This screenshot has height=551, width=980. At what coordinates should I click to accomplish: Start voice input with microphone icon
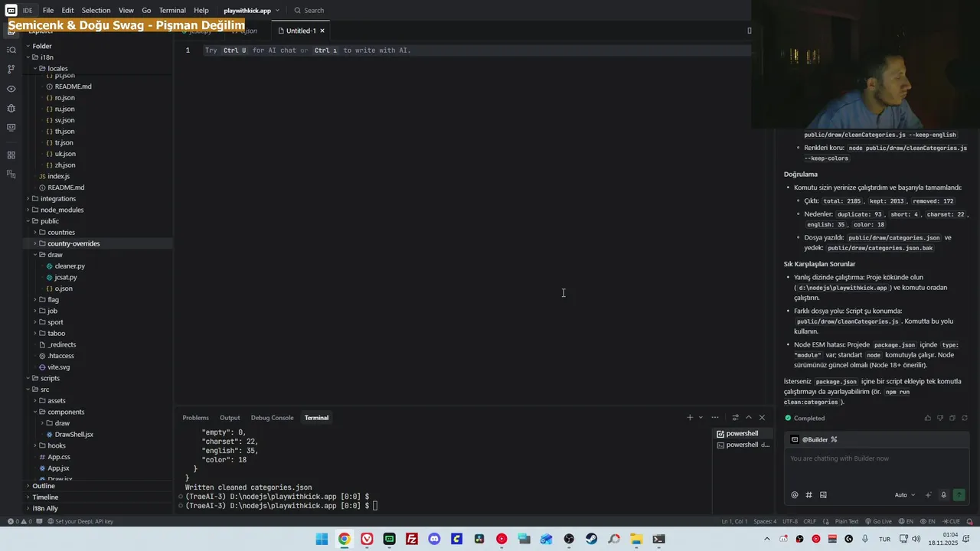click(944, 495)
